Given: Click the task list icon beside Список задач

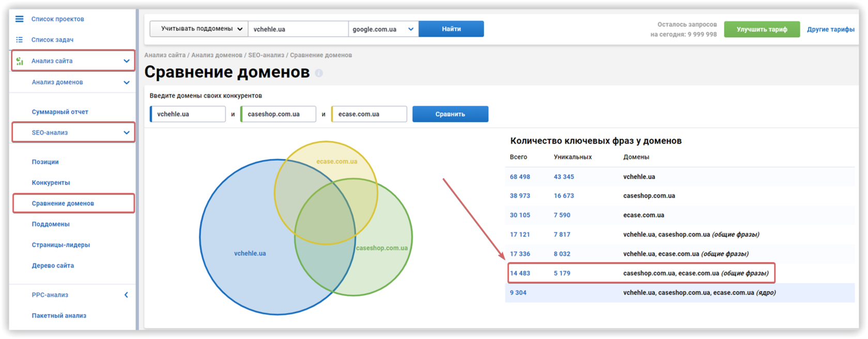Looking at the screenshot, I should [x=19, y=40].
